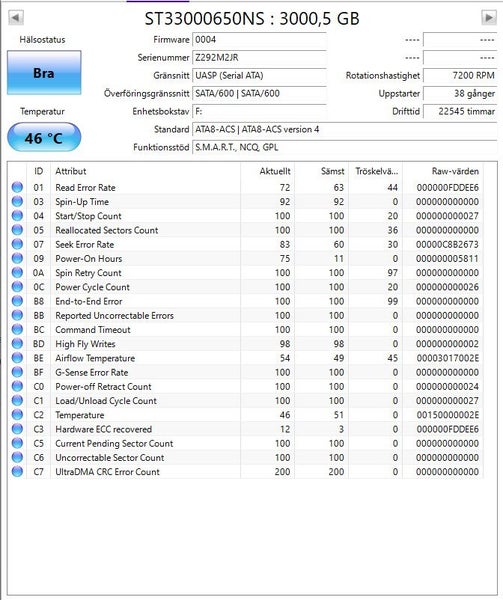This screenshot has width=503, height=600.
Task: Select the Current Pending Sector Count row
Action: pyautogui.click(x=246, y=443)
